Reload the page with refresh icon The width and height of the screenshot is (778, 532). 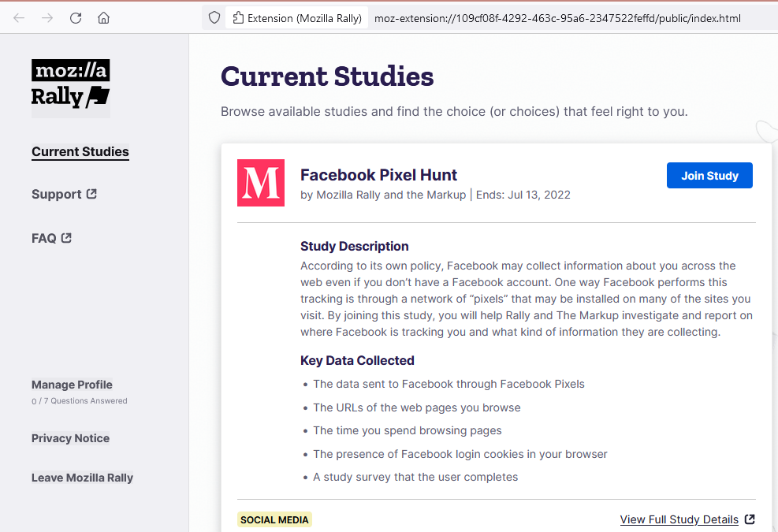point(76,18)
